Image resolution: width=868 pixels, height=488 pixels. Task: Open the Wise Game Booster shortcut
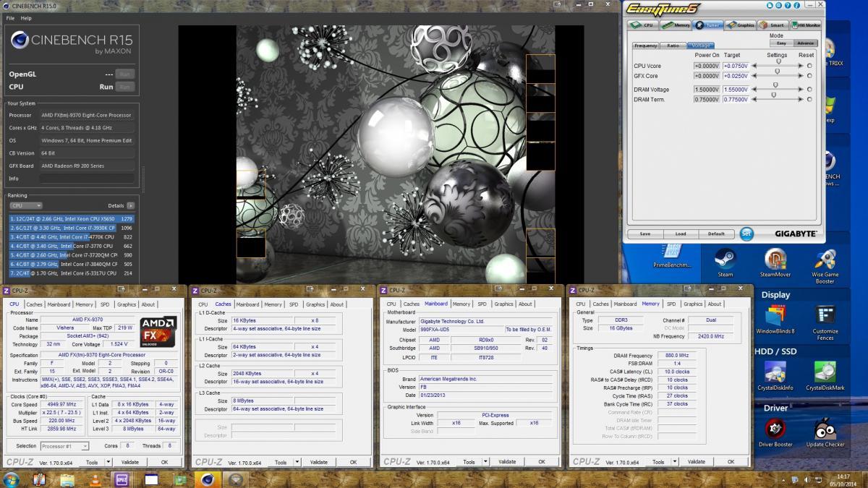tap(825, 266)
